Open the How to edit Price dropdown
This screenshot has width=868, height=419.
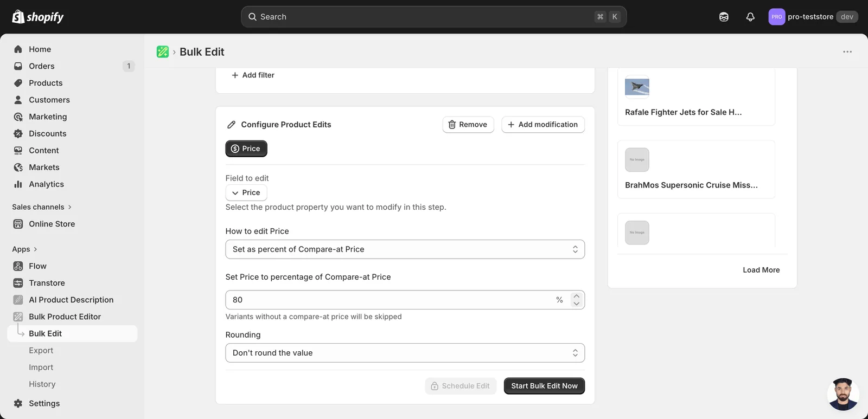(405, 249)
